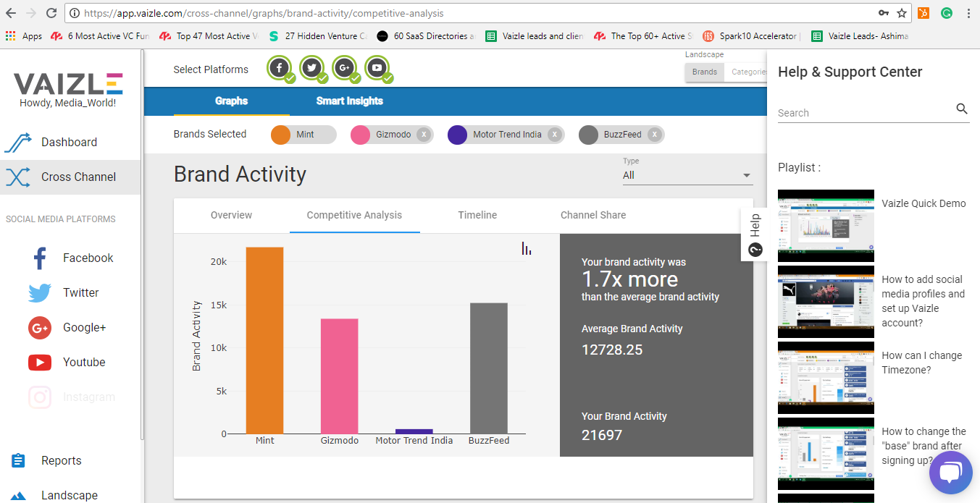Go back in the browser

coord(11,13)
